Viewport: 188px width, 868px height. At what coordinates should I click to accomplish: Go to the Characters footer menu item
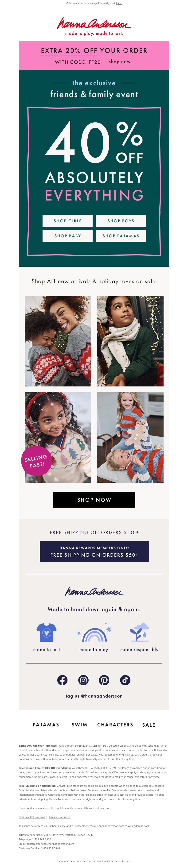(115, 725)
